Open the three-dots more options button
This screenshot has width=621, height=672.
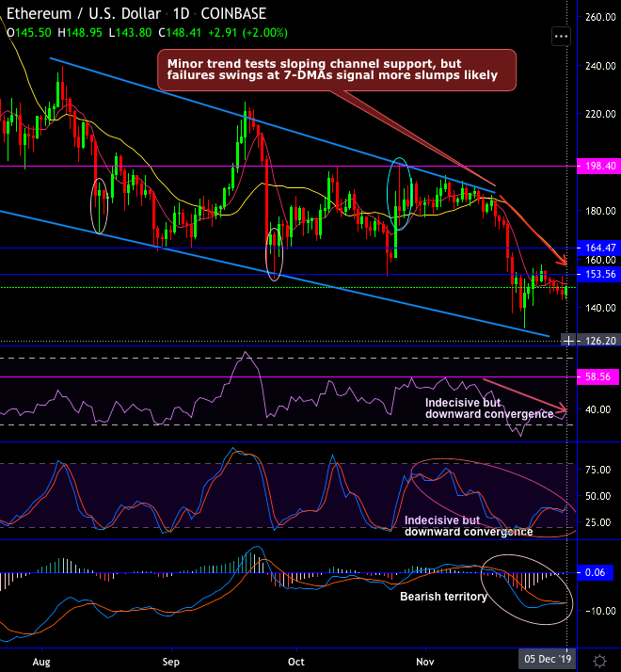(x=561, y=37)
